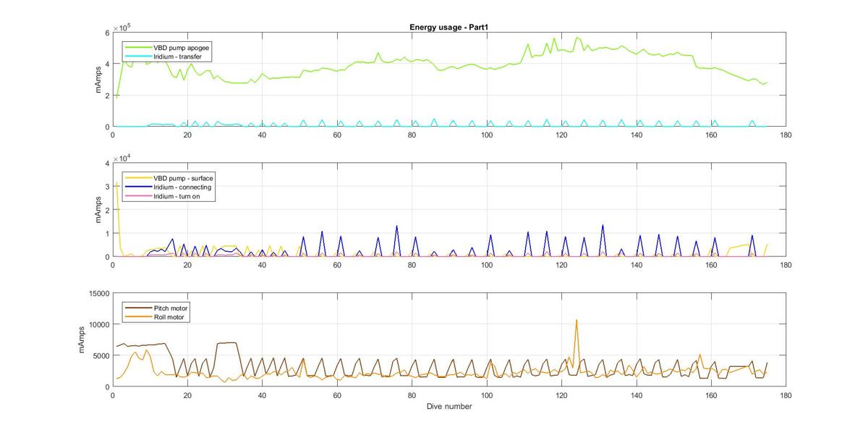Click the y-axis tick value 10000
Viewport: 868px width, 435px height.
pyautogui.click(x=98, y=325)
